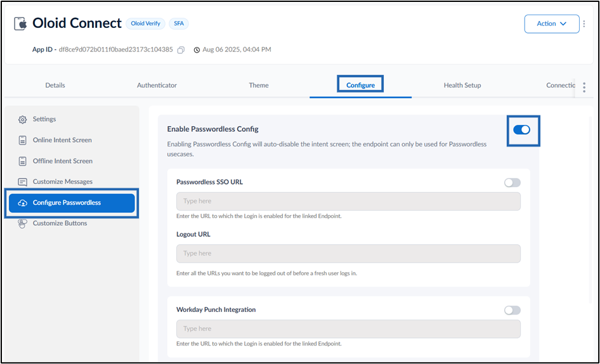This screenshot has height=364, width=600.
Task: Click the Passwordless SSO URL label
Action: [x=209, y=182]
